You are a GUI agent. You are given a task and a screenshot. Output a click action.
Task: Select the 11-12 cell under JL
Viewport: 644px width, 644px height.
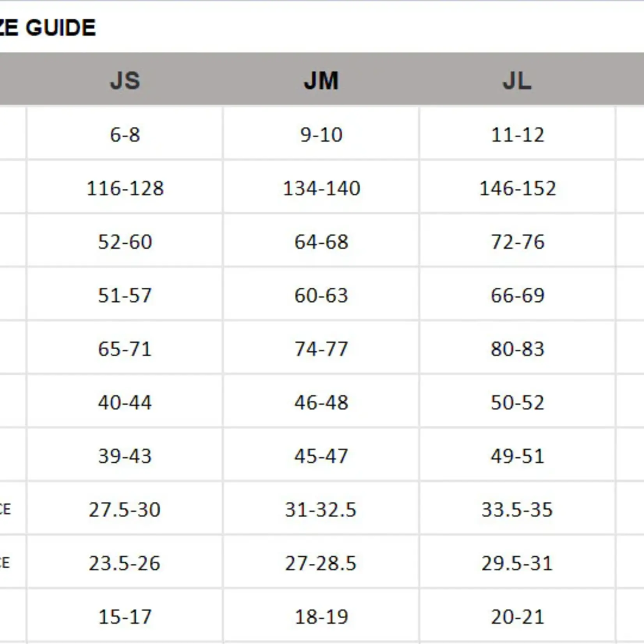click(x=517, y=135)
